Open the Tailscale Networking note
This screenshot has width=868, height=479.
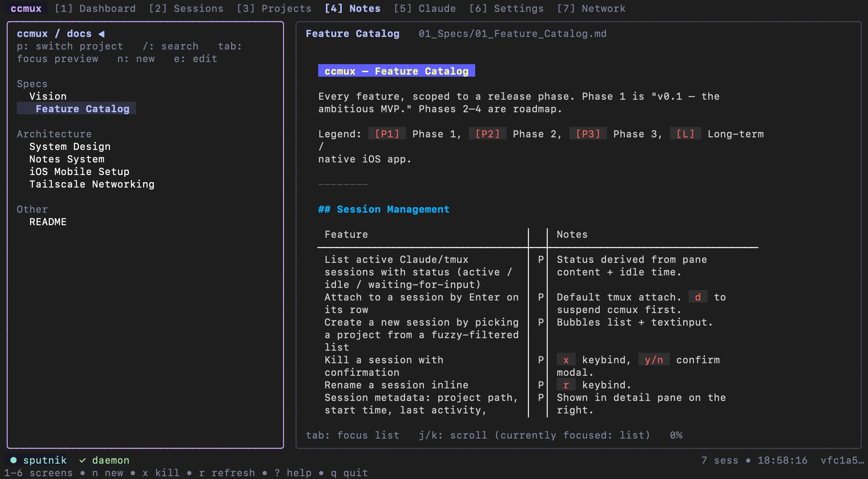[92, 184]
